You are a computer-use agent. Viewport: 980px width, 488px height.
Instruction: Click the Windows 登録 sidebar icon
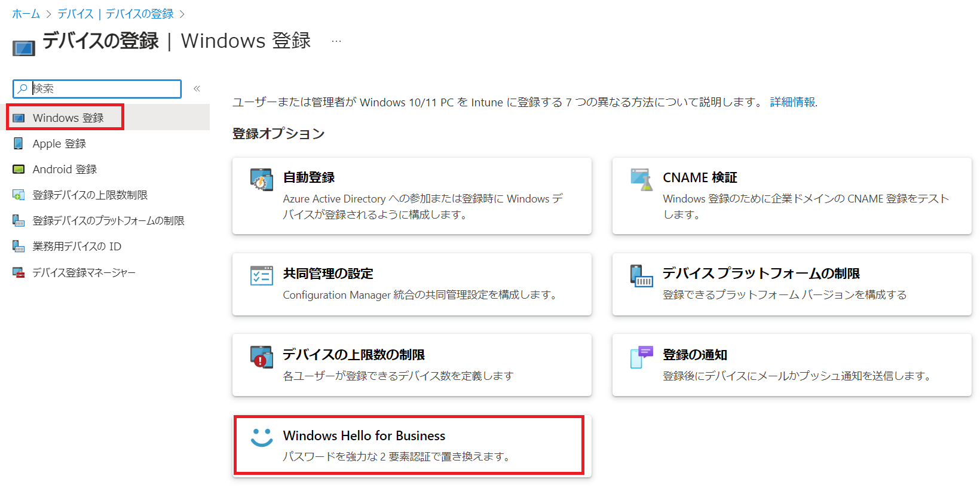click(x=19, y=118)
